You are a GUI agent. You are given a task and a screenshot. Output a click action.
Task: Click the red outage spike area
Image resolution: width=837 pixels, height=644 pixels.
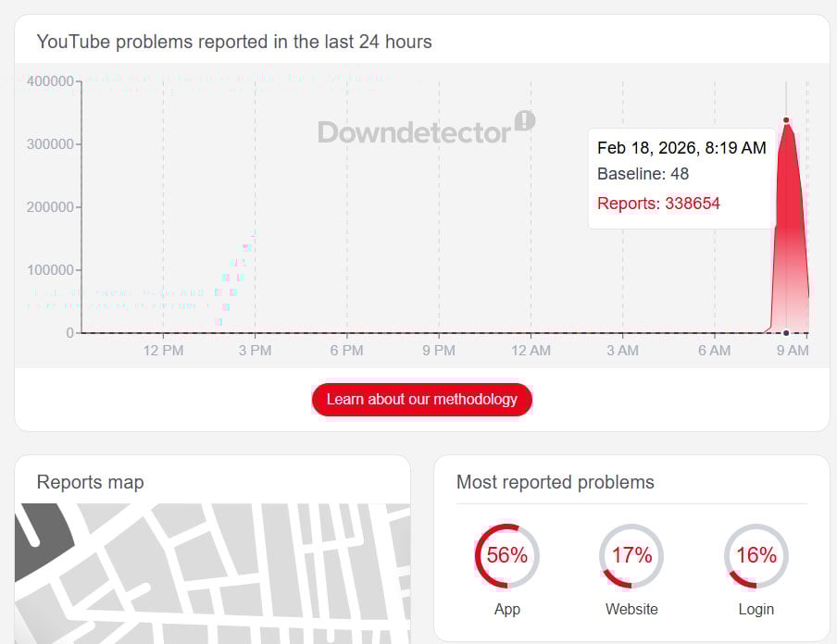[789, 241]
